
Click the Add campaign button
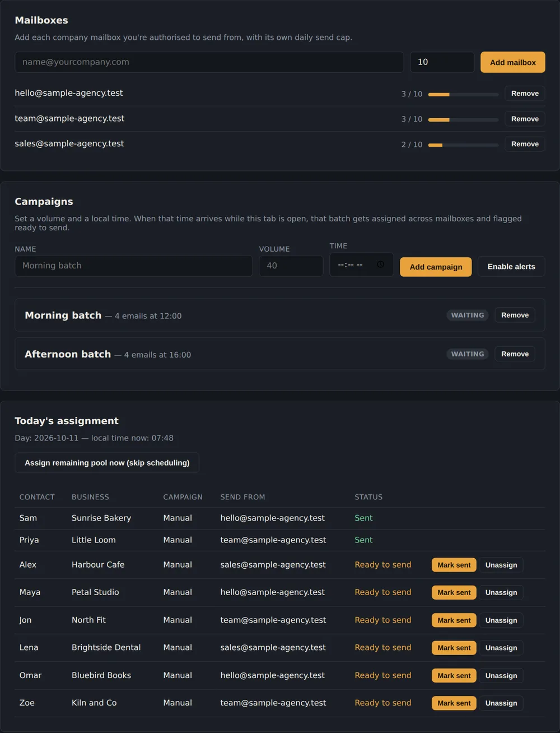pyautogui.click(x=436, y=267)
